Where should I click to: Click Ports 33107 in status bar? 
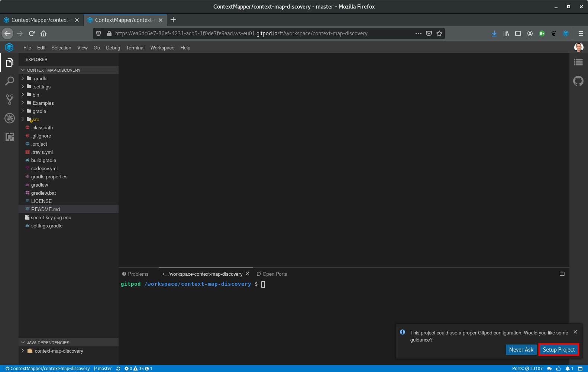click(527, 369)
